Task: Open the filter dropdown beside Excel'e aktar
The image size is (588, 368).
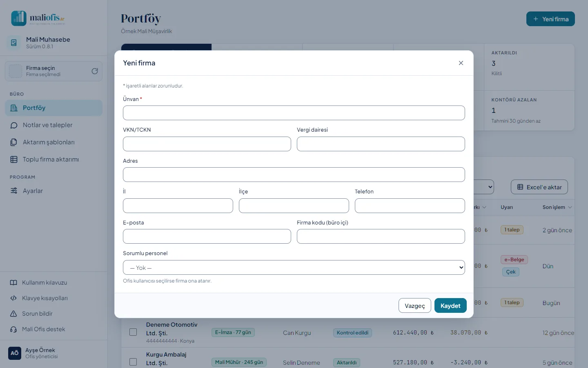Action: (x=484, y=187)
